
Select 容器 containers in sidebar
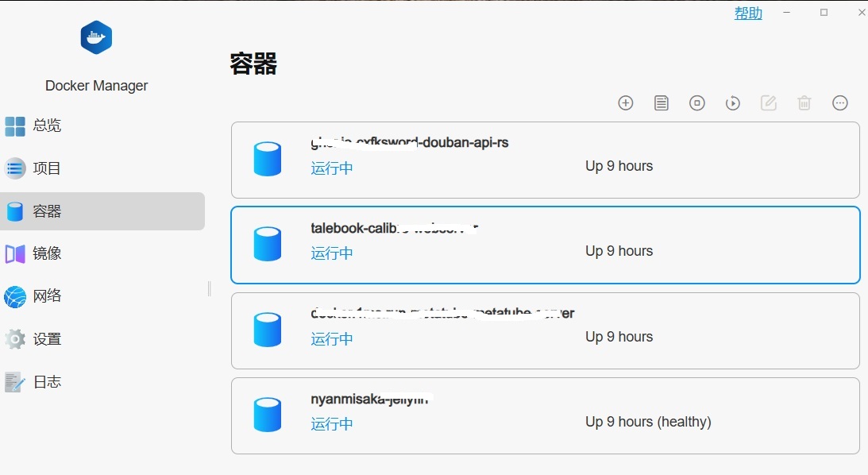(x=102, y=211)
